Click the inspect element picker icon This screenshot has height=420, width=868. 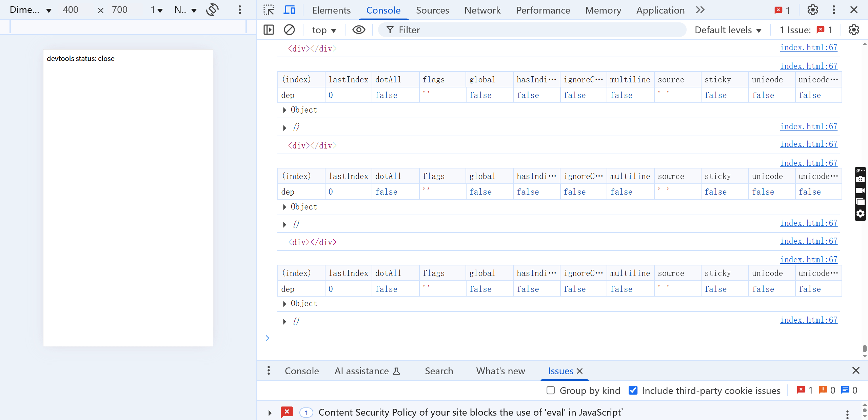(269, 10)
